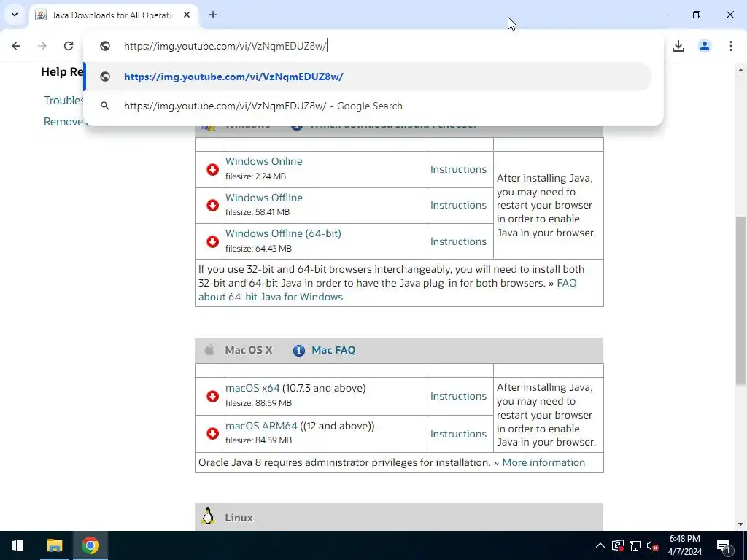Click the scrollbar up arrow
747x560 pixels.
tap(740, 70)
